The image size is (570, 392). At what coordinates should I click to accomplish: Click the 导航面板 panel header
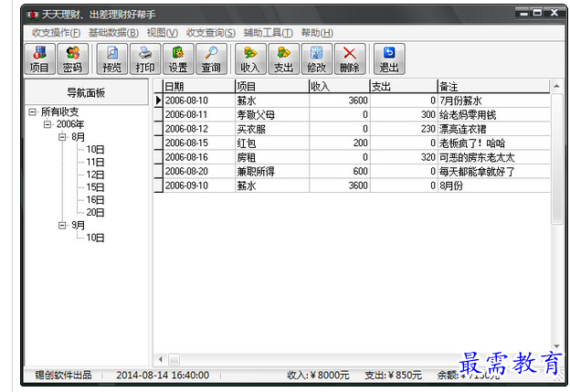(x=86, y=92)
